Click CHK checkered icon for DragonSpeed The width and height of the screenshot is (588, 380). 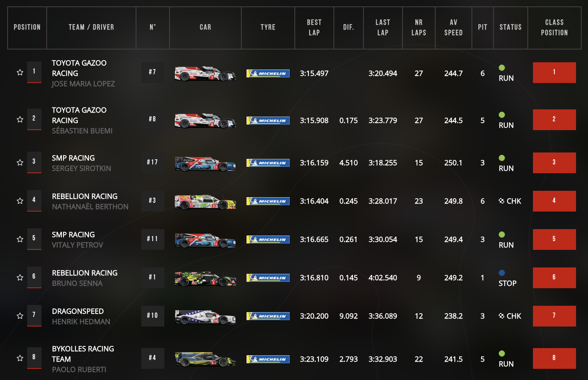tap(501, 316)
